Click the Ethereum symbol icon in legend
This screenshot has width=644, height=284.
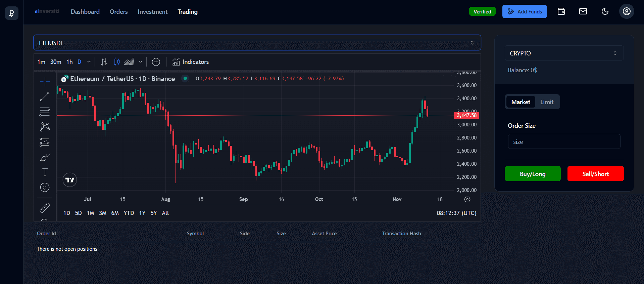[x=64, y=79]
